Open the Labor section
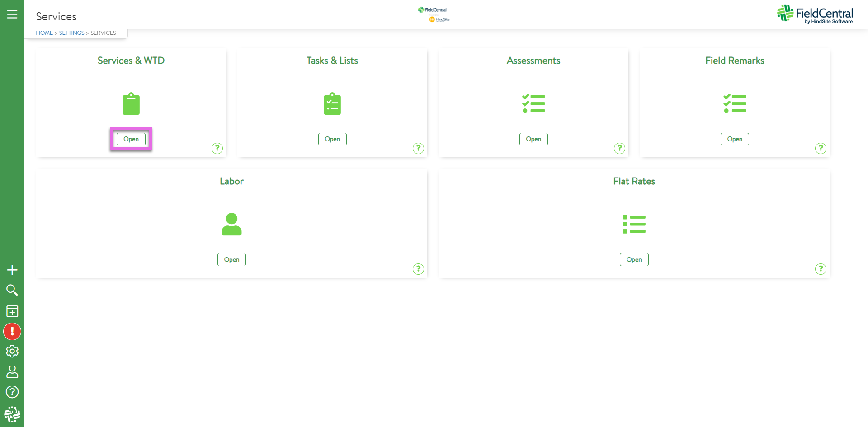The height and width of the screenshot is (427, 868). pyautogui.click(x=231, y=260)
